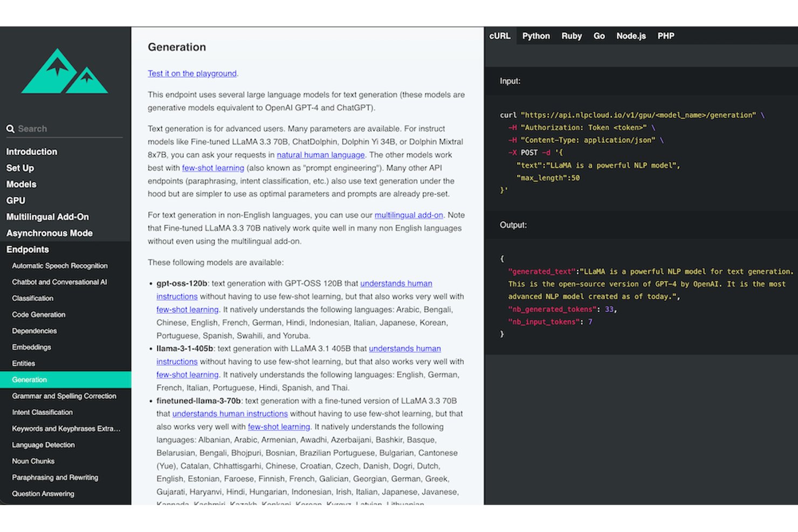Screen dimensions: 798x532
Task: Go to the Models section
Action: pos(22,184)
